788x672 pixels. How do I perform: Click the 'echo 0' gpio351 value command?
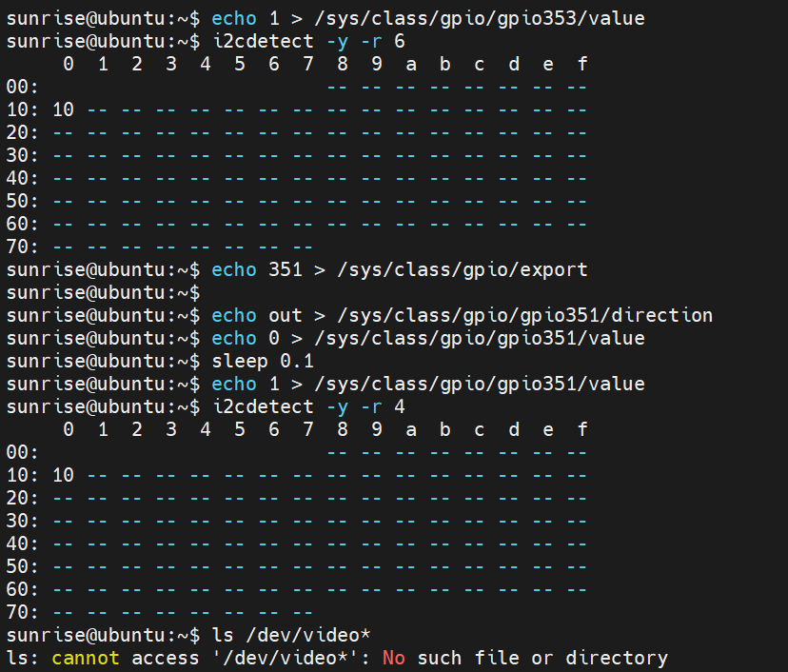pyautogui.click(x=427, y=338)
